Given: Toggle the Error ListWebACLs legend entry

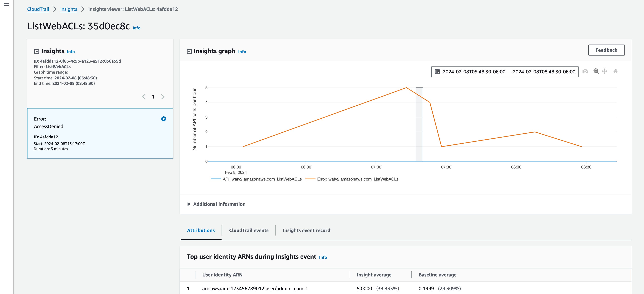Looking at the screenshot, I should pyautogui.click(x=357, y=179).
